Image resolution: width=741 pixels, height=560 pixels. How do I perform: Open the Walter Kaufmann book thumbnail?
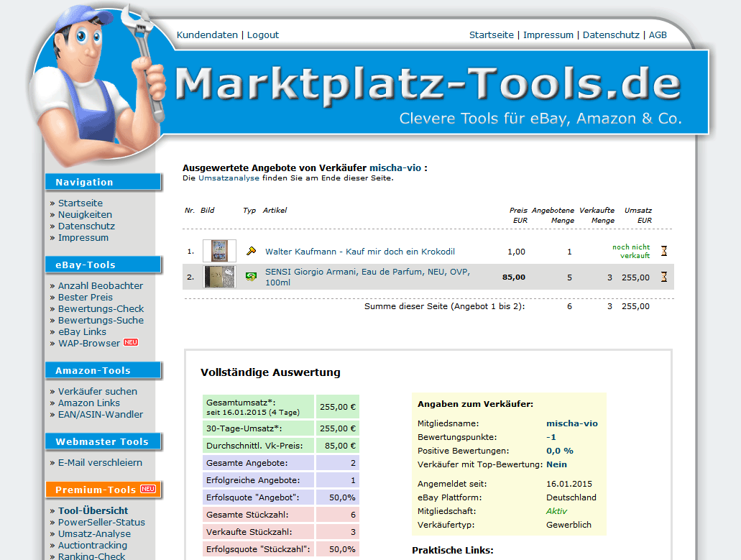[219, 251]
